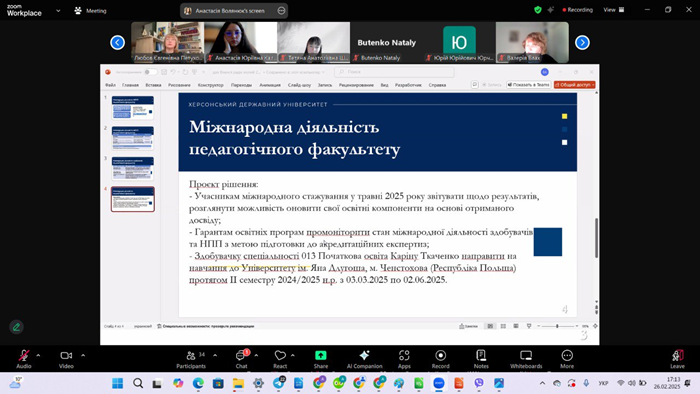The width and height of the screenshot is (700, 394).
Task: Show previous video participants with left arrow
Action: point(117,42)
